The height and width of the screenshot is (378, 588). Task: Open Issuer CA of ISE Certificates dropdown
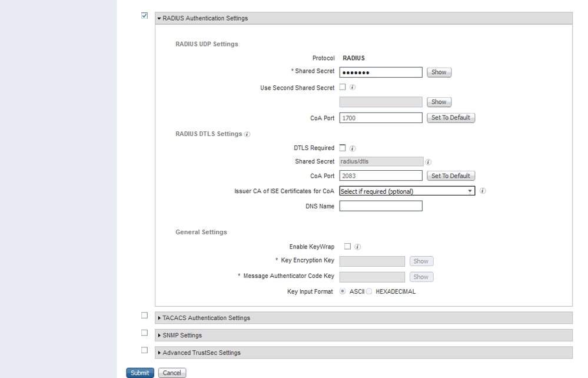coord(407,191)
